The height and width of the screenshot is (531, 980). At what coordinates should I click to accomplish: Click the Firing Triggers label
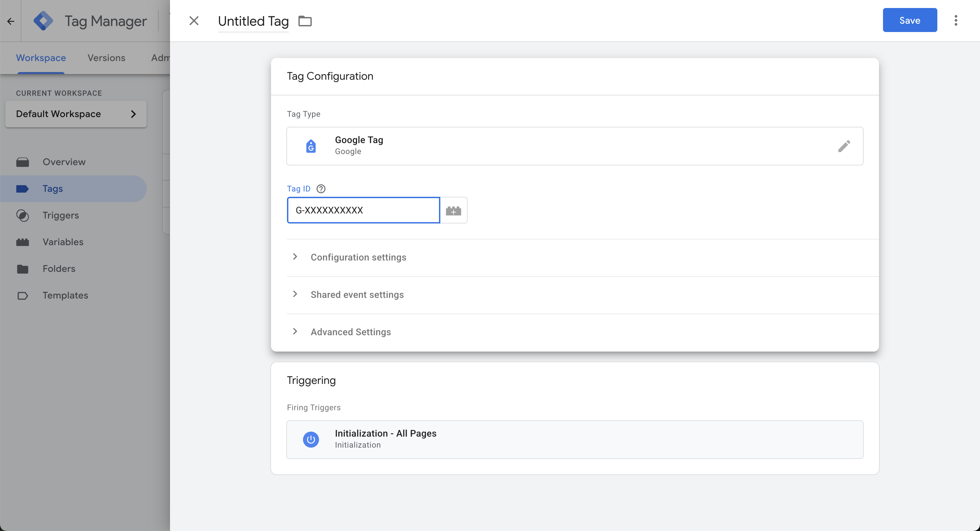(x=313, y=407)
